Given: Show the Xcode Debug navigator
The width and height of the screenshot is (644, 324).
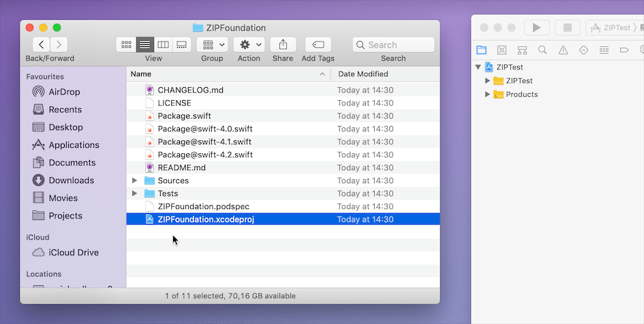Looking at the screenshot, I should (x=604, y=50).
